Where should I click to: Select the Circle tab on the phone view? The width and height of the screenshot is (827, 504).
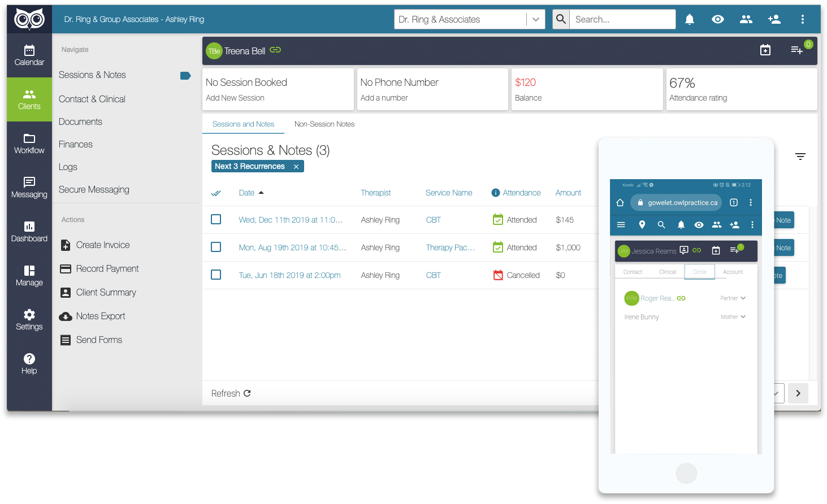tap(699, 271)
